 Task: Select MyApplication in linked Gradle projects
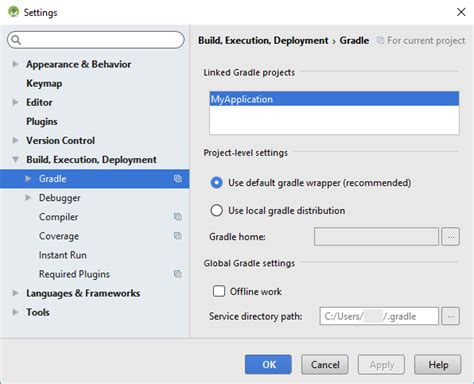point(334,99)
